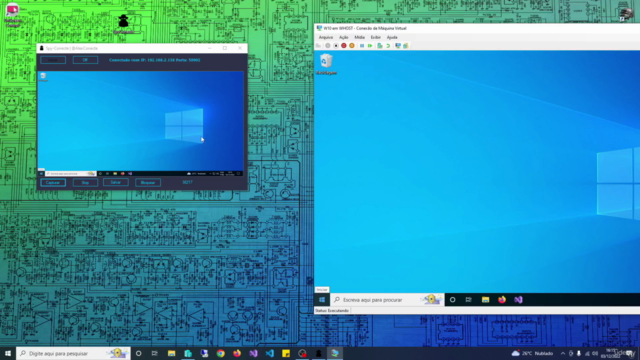640x360 pixels.
Task: Click the red Shut Down VM icon
Action: point(344,46)
